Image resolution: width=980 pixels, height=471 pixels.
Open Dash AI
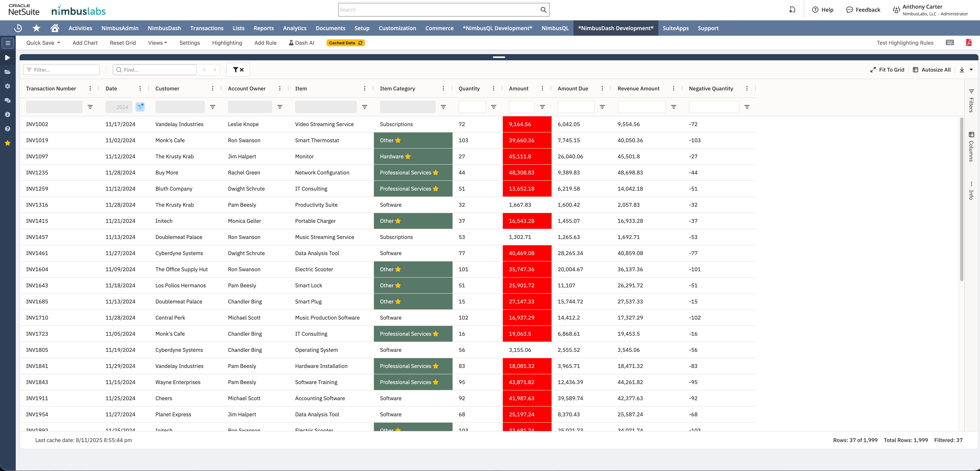coord(301,43)
